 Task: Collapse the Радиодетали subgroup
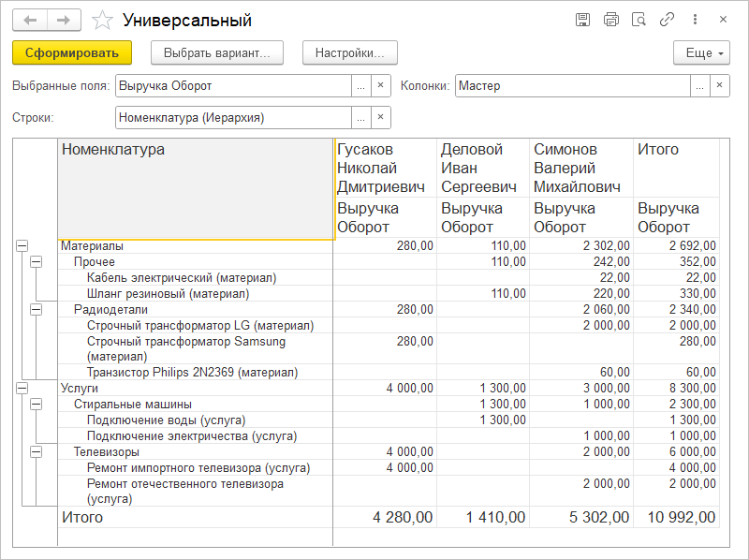point(36,310)
